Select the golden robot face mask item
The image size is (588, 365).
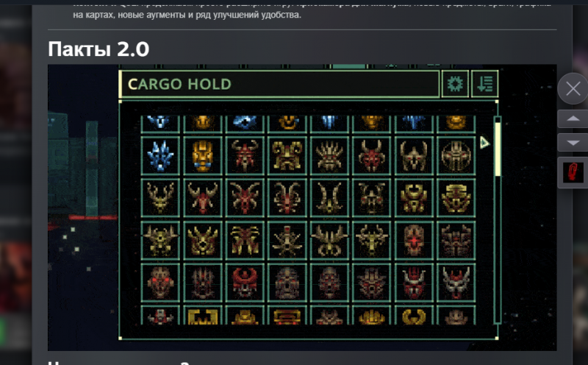[x=203, y=155]
